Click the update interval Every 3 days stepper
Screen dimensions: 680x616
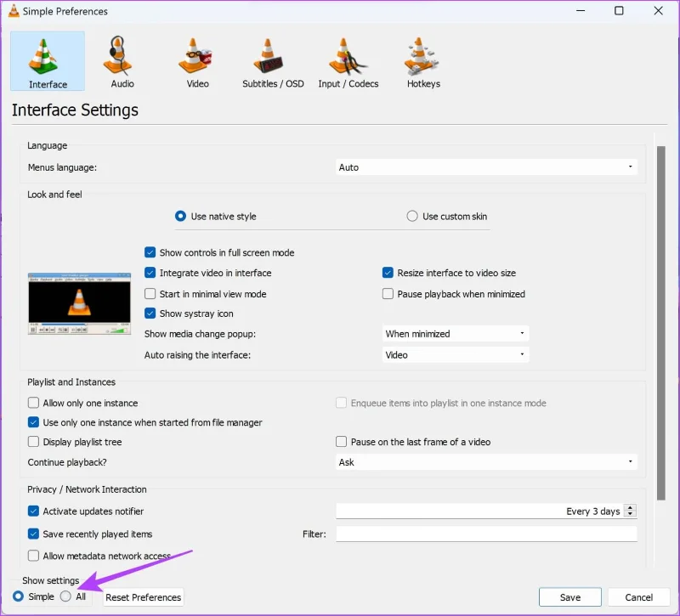(x=630, y=511)
